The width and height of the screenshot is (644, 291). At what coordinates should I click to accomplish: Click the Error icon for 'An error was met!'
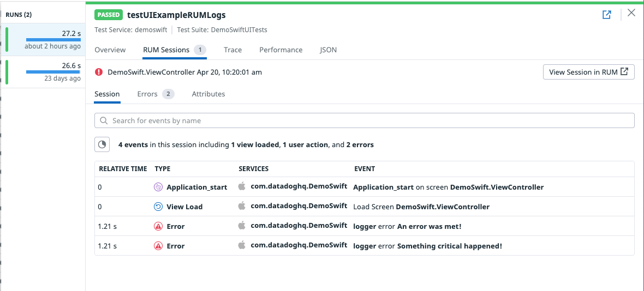coord(158,226)
